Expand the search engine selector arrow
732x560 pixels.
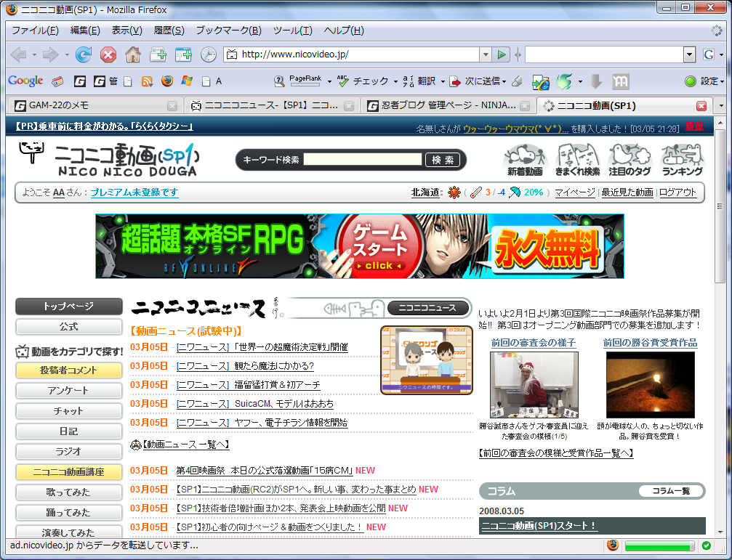click(722, 55)
